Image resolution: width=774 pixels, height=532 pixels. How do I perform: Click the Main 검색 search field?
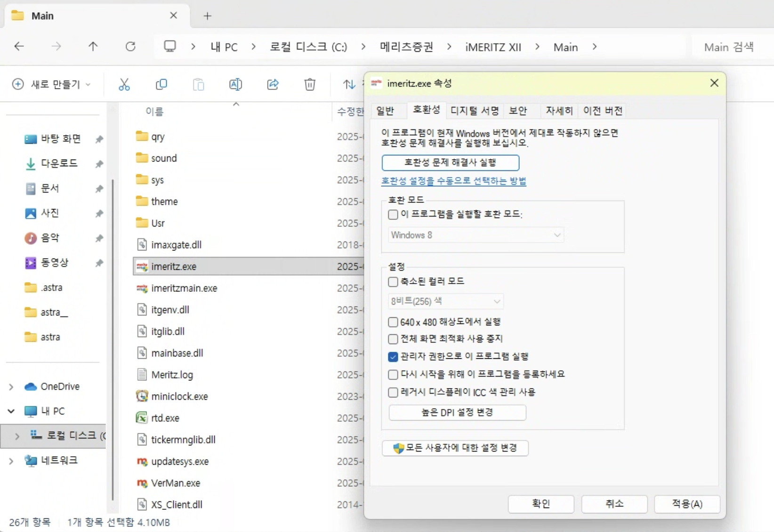728,47
